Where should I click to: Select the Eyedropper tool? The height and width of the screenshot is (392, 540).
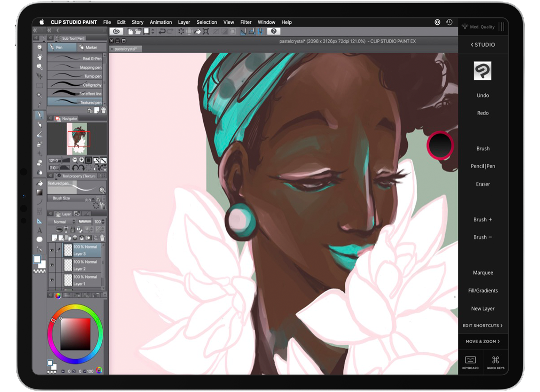tap(40, 104)
